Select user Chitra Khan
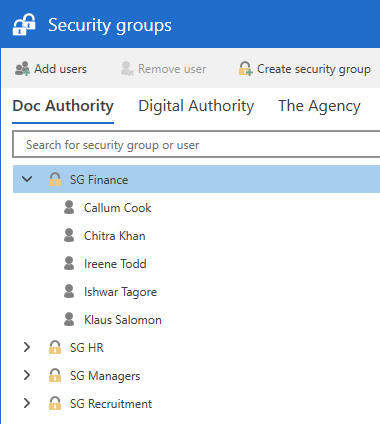 pyautogui.click(x=115, y=236)
